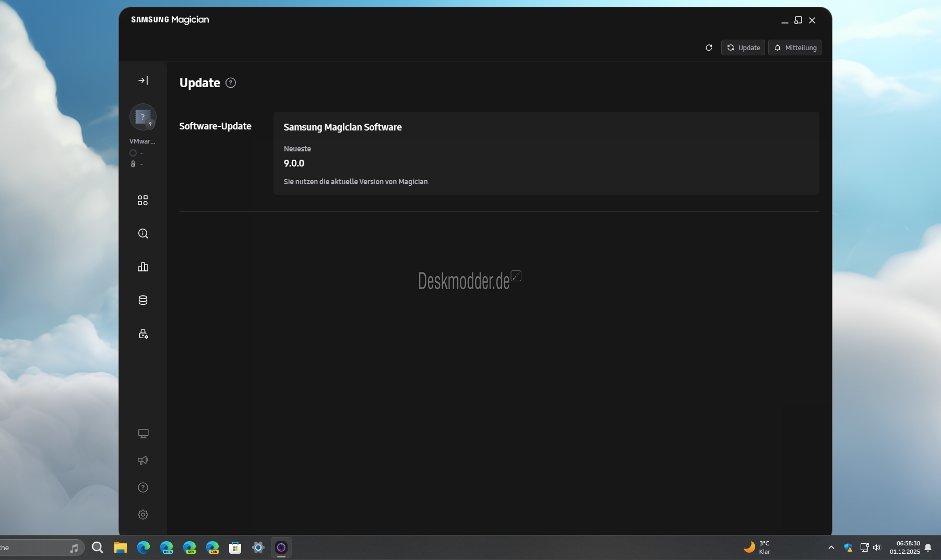The width and height of the screenshot is (941, 560).
Task: Open the help question mark in sidebar
Action: click(143, 487)
